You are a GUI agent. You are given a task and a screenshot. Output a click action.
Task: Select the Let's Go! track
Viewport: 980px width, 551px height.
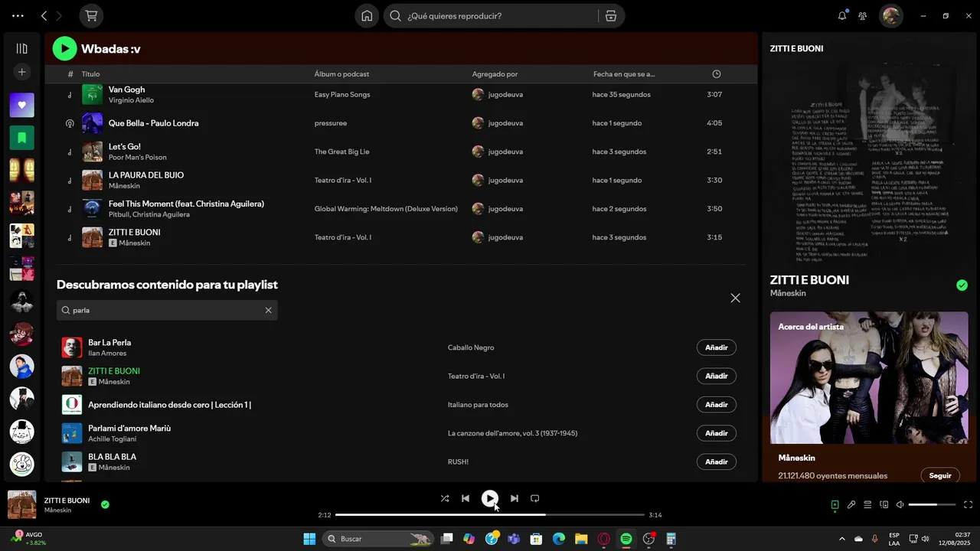tap(400, 152)
